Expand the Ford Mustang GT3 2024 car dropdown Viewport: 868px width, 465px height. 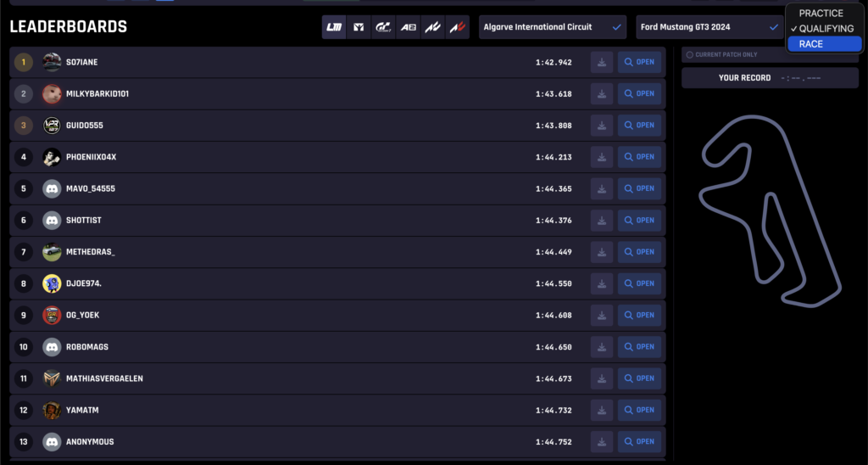pos(709,27)
